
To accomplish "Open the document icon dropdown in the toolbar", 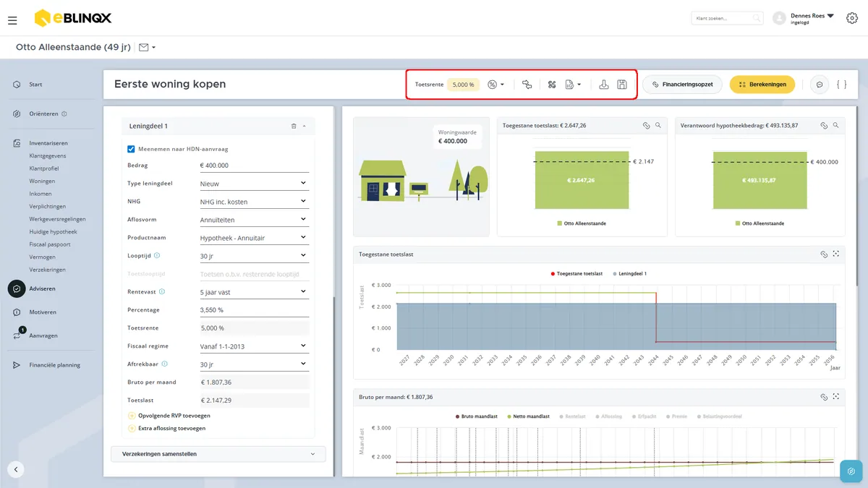I will pos(573,85).
